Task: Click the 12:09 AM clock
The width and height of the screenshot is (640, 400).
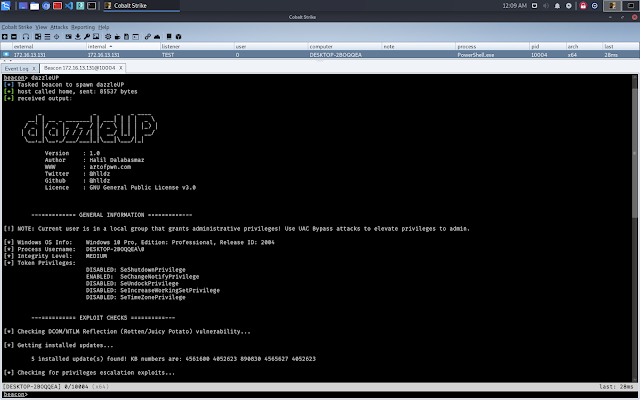Action: 514,6
